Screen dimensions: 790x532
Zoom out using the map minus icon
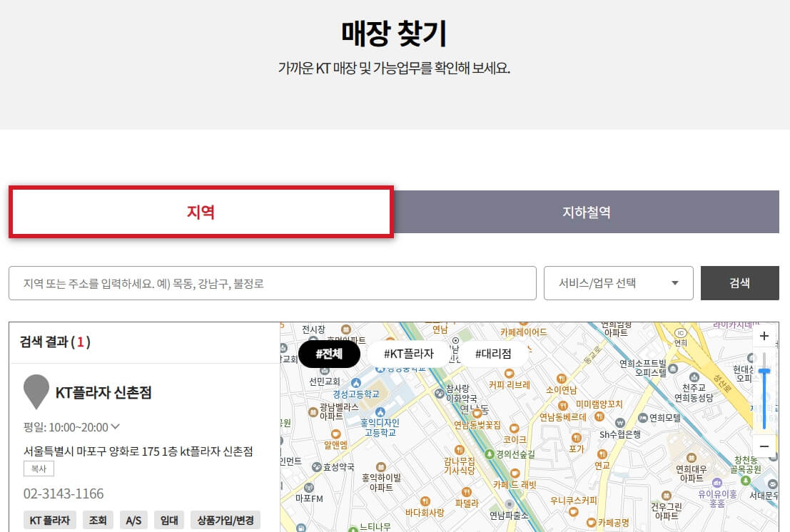pyautogui.click(x=764, y=446)
